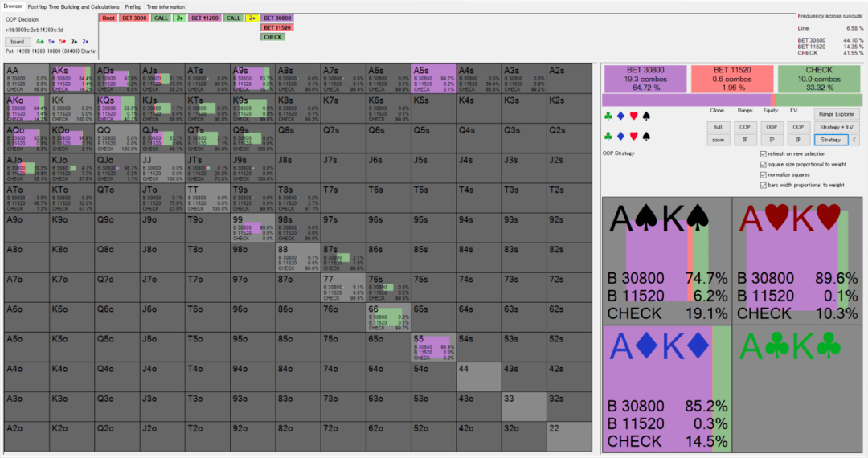Select the A5s hand cell in matrix

[433, 79]
